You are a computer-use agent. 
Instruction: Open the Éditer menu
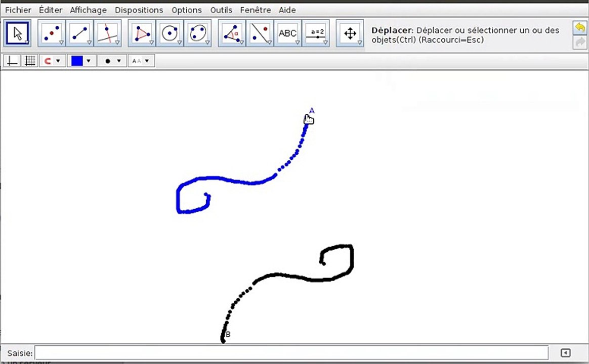tap(51, 10)
